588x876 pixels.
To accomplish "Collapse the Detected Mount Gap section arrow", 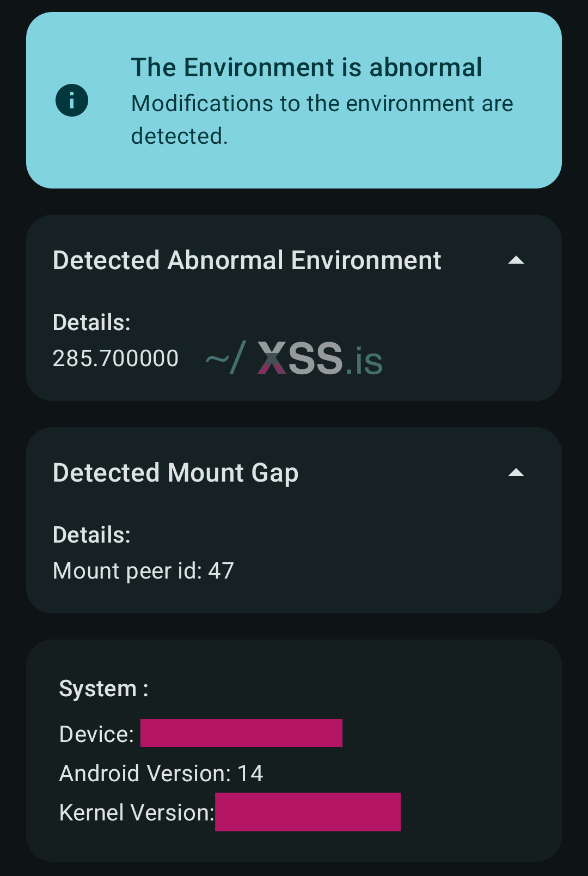I will (516, 473).
